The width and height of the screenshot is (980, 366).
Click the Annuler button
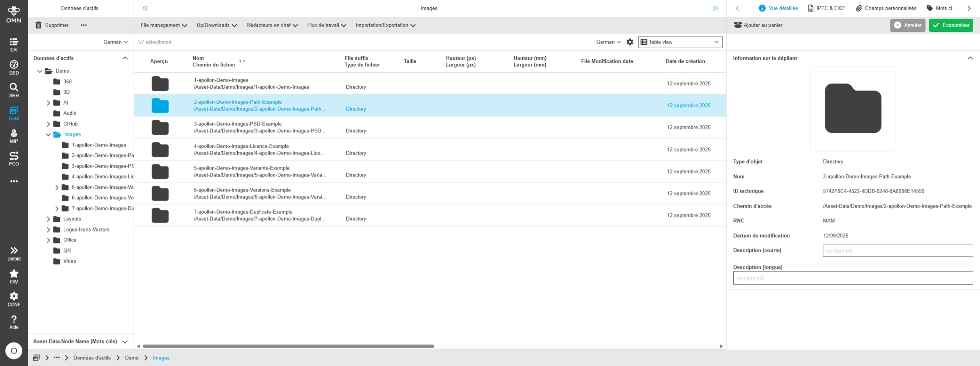point(907,25)
